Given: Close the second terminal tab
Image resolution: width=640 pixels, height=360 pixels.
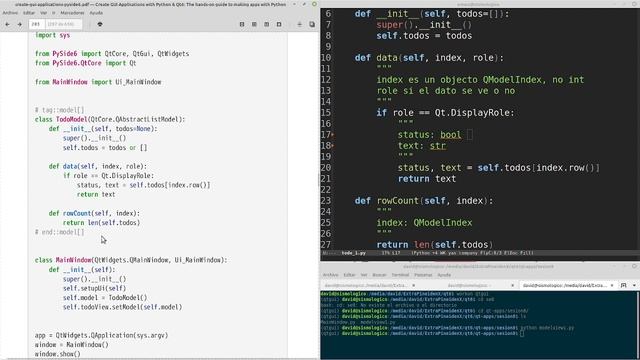Looking at the screenshot, I should click(513, 285).
